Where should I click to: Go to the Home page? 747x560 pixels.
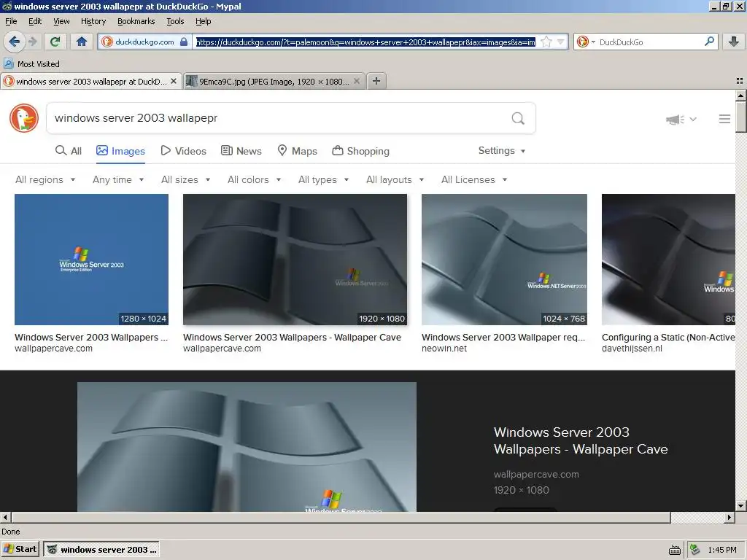[82, 42]
